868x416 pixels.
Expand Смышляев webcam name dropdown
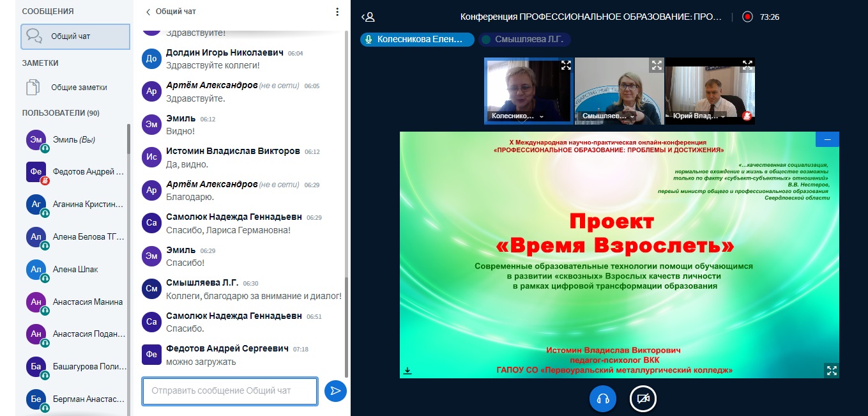pyautogui.click(x=632, y=117)
